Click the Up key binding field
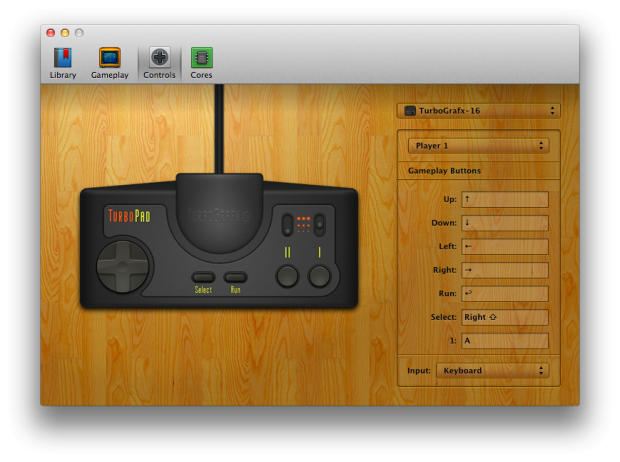The image size is (620, 462). coord(505,199)
